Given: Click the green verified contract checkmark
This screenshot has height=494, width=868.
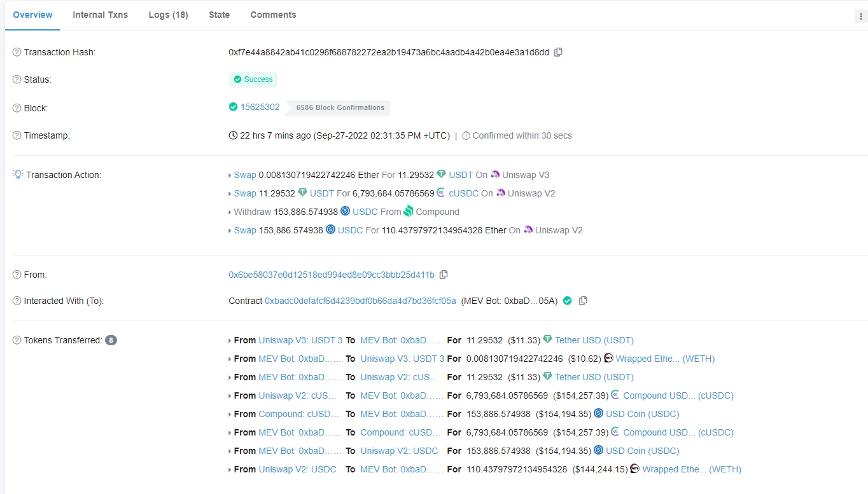Looking at the screenshot, I should tap(568, 301).
